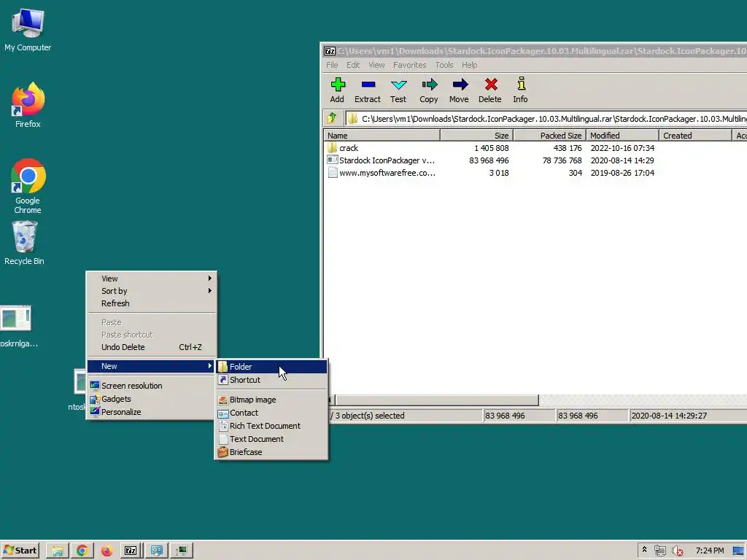Open the Recycle Bin

point(24,243)
